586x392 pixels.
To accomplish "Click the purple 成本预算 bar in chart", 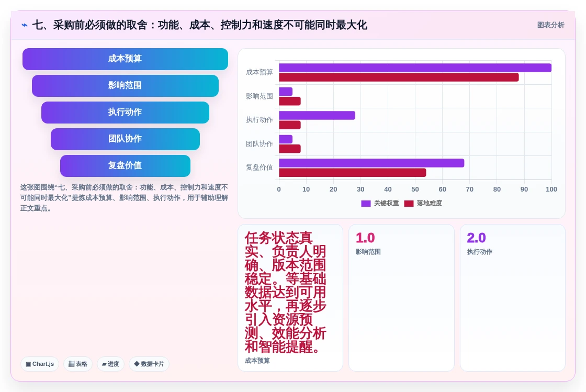I will click(x=415, y=68).
